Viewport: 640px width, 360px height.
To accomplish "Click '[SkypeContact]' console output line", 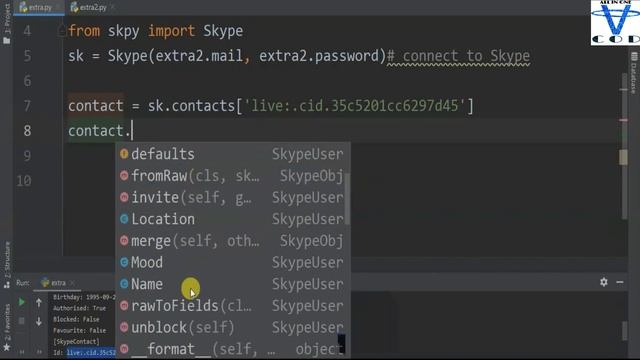I will [76, 341].
